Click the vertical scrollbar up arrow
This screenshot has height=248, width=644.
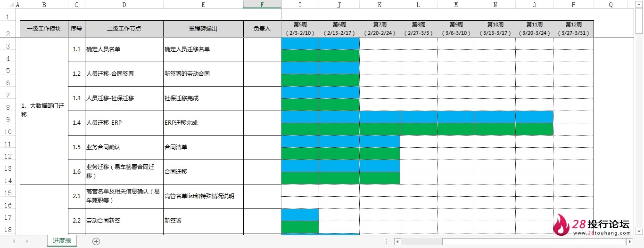[x=639, y=4]
